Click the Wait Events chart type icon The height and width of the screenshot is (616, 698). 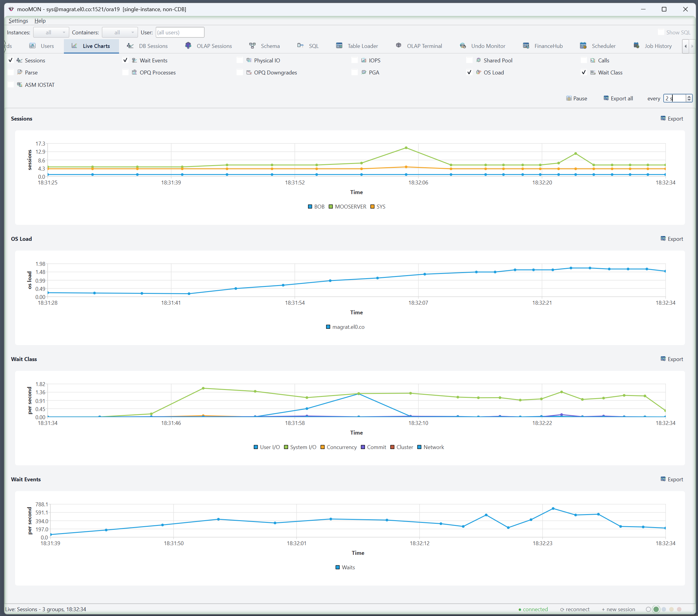pyautogui.click(x=134, y=60)
